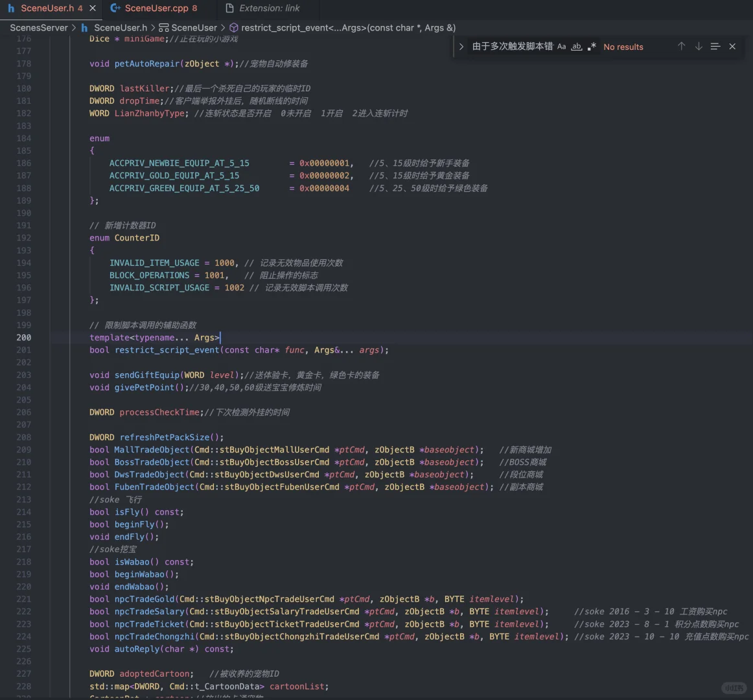Go to next match arrow
The image size is (753, 700).
699,47
